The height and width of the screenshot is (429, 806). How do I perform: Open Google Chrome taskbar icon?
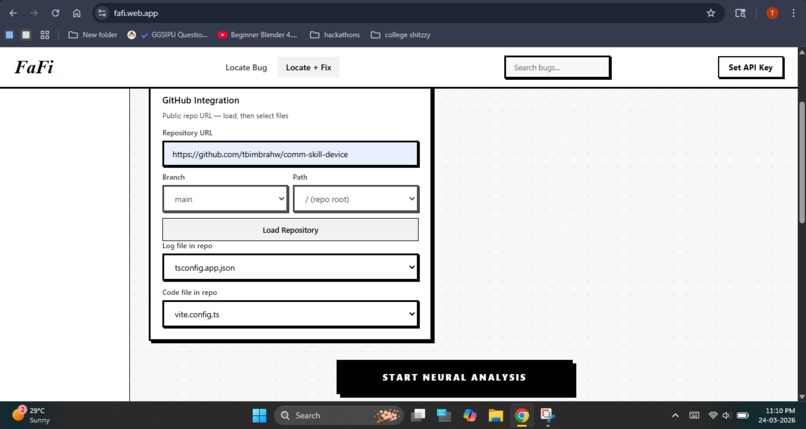point(522,415)
